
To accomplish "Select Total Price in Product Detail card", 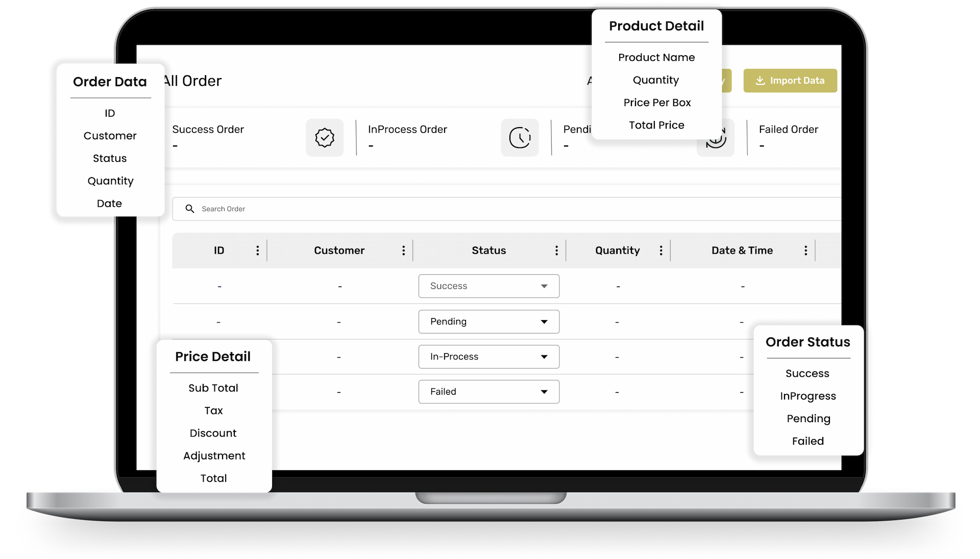I will click(x=656, y=125).
